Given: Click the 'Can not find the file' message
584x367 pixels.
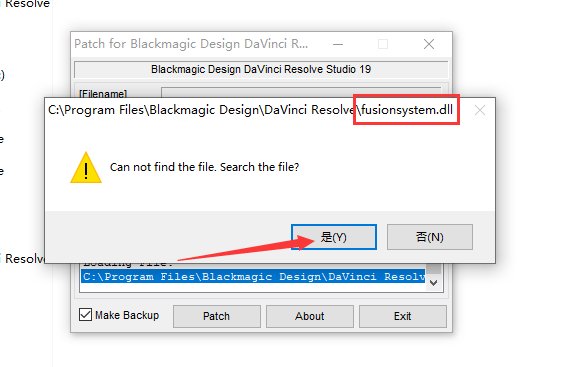Looking at the screenshot, I should [204, 167].
